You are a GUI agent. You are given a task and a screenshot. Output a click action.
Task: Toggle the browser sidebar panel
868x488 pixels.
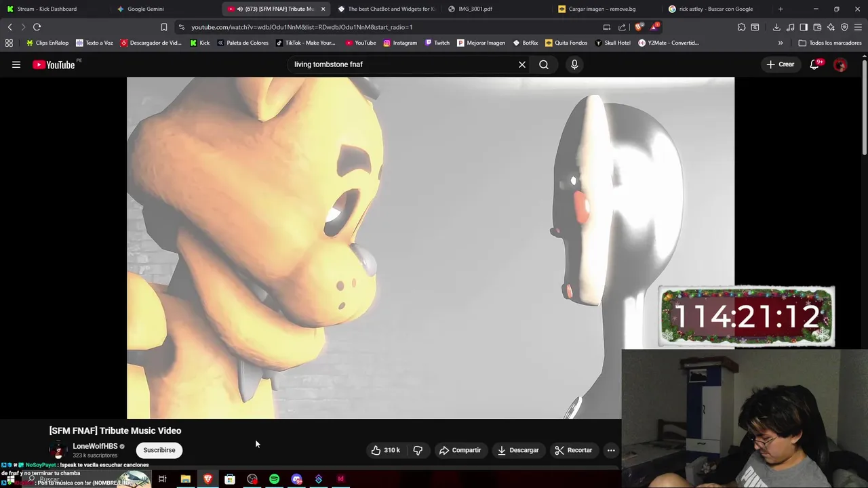click(x=804, y=27)
